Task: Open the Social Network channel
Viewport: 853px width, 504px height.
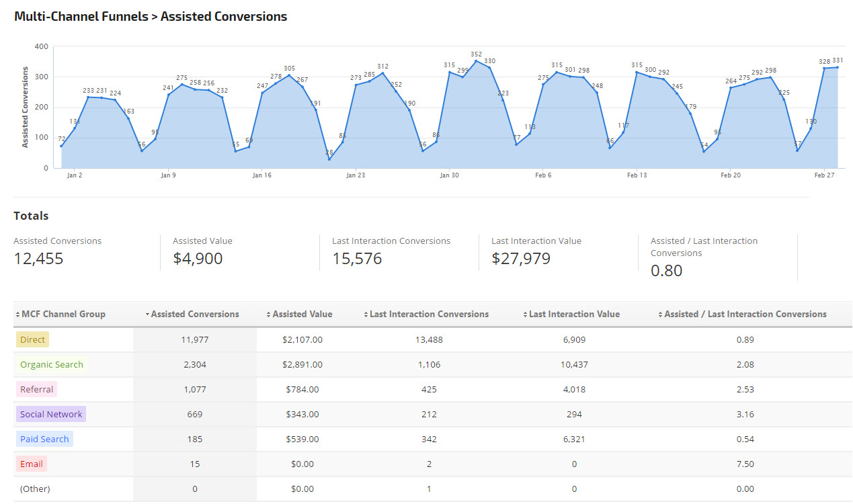Action: 51,414
